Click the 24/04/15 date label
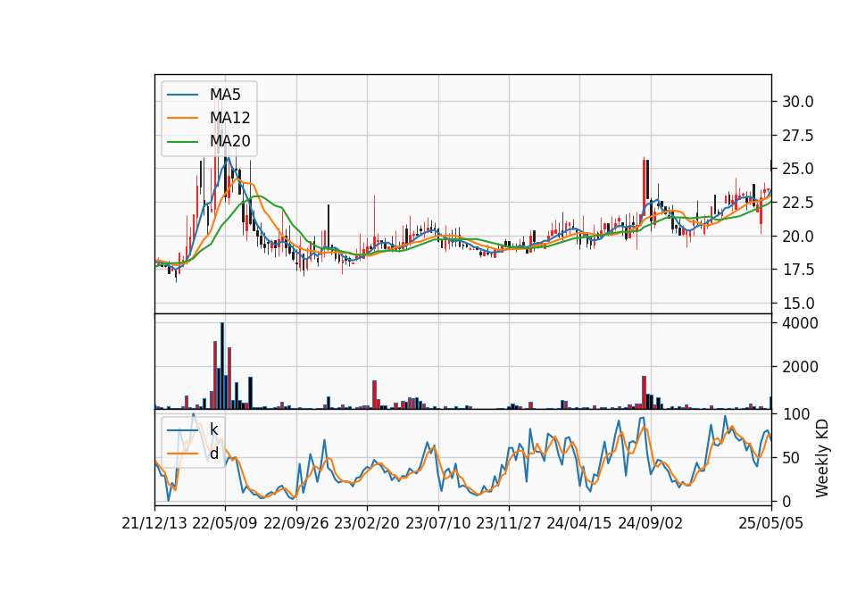The height and width of the screenshot is (616, 857). [579, 523]
